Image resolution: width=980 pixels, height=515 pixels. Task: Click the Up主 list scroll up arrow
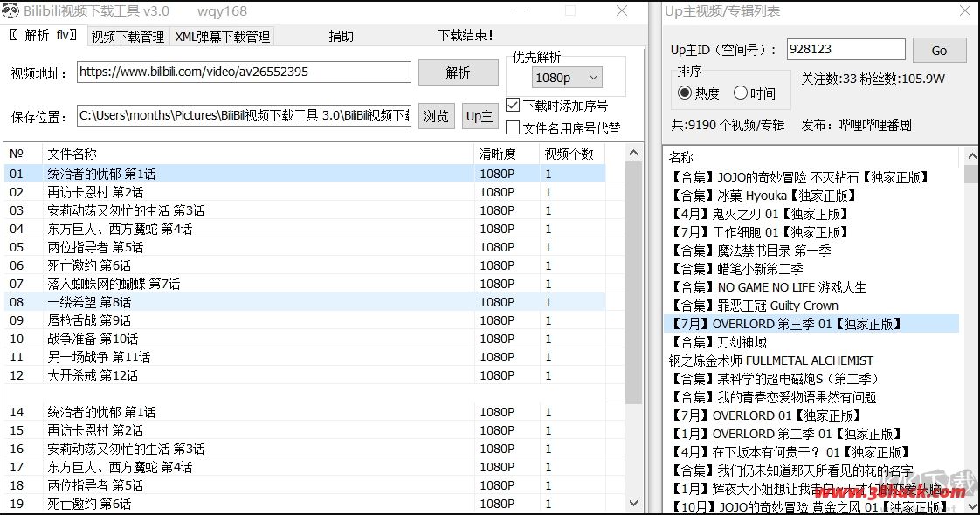coord(970,157)
